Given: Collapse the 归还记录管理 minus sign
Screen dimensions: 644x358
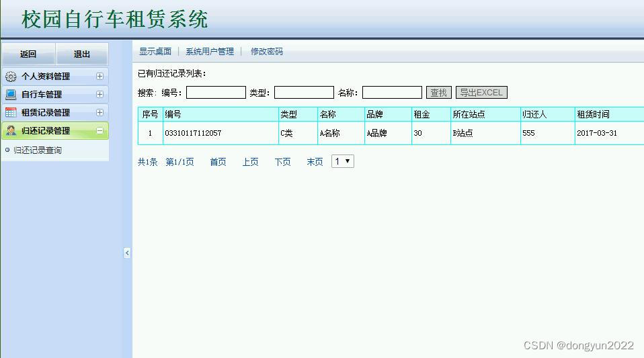Looking at the screenshot, I should point(99,130).
